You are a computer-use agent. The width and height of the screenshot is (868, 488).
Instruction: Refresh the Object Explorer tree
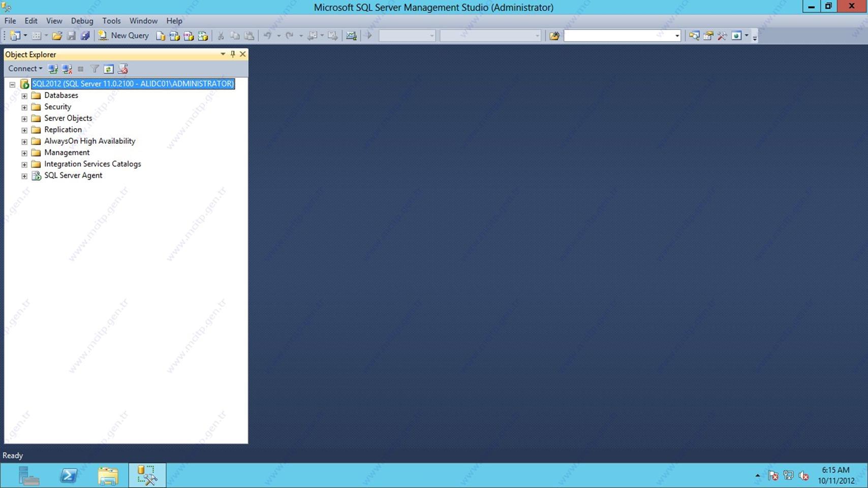point(108,69)
